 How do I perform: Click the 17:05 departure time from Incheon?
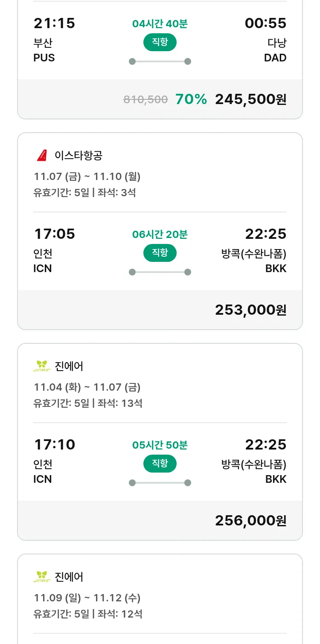point(54,234)
